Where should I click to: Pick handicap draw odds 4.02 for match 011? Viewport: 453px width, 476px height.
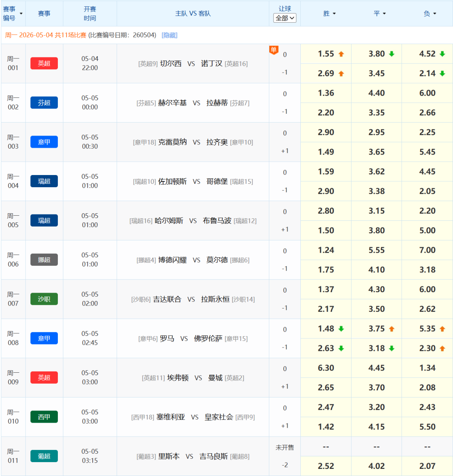(377, 466)
